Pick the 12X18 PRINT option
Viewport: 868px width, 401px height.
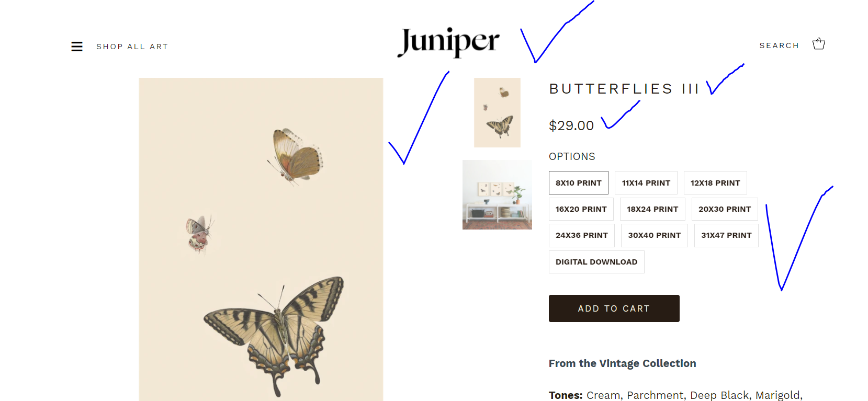715,183
